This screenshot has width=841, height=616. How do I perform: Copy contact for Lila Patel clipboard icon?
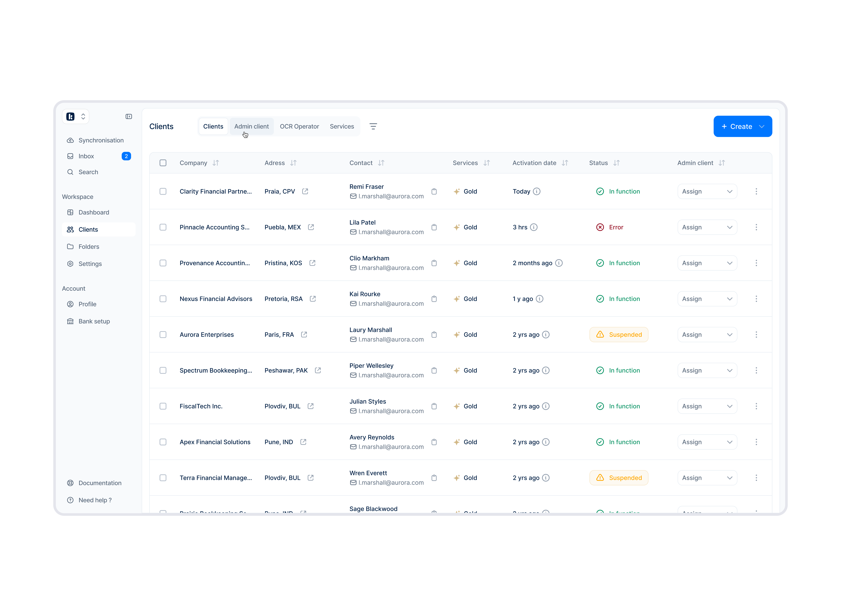click(434, 227)
